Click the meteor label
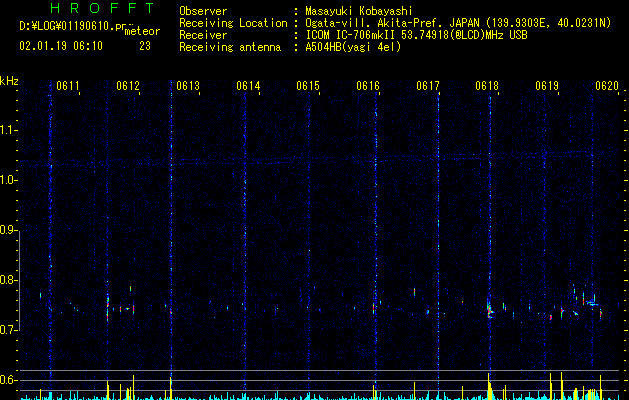This screenshot has height=400, width=629. pos(142,31)
